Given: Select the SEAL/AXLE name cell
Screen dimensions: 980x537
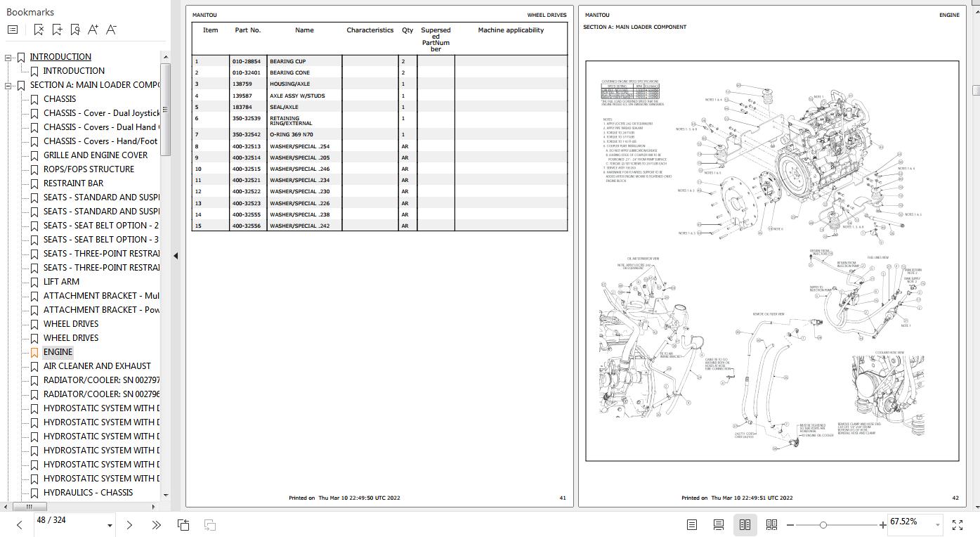Looking at the screenshot, I should (x=284, y=107).
